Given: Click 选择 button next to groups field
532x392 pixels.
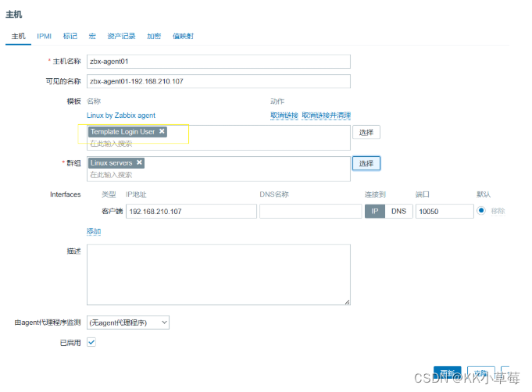Looking at the screenshot, I should coord(366,163).
